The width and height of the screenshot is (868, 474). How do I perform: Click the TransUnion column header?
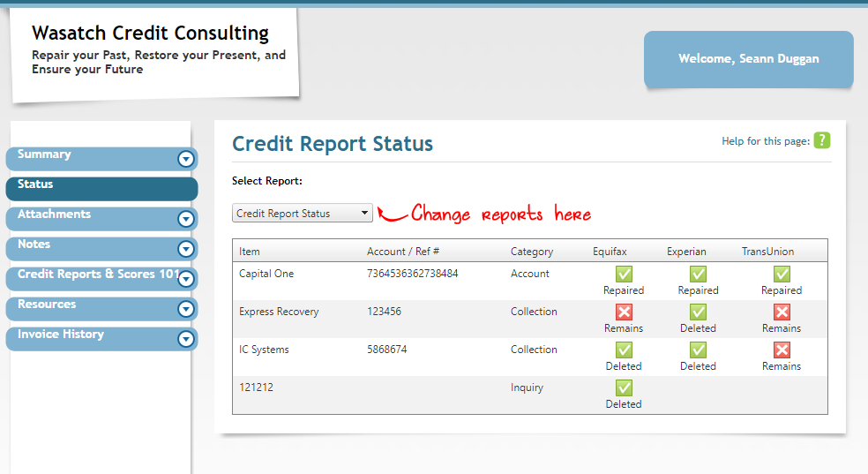pyautogui.click(x=767, y=252)
